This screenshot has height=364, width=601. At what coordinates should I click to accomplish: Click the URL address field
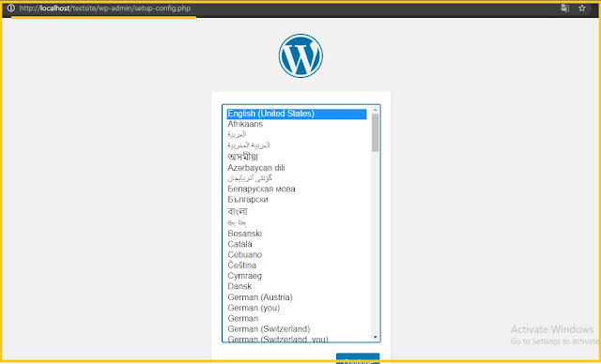tap(104, 8)
